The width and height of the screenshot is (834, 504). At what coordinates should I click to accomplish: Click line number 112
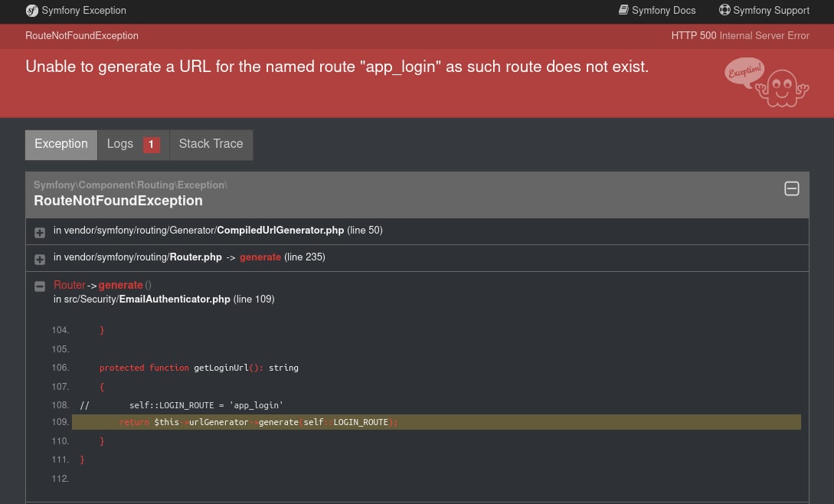tap(60, 479)
